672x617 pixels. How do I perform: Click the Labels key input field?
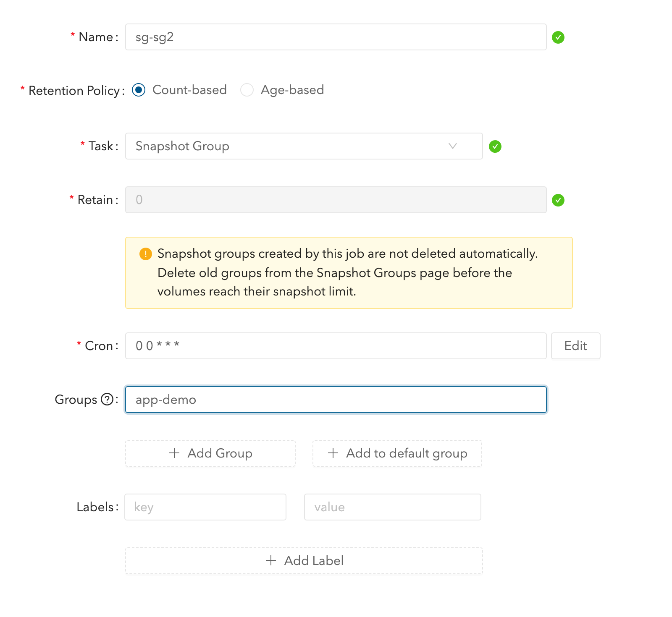pos(205,507)
